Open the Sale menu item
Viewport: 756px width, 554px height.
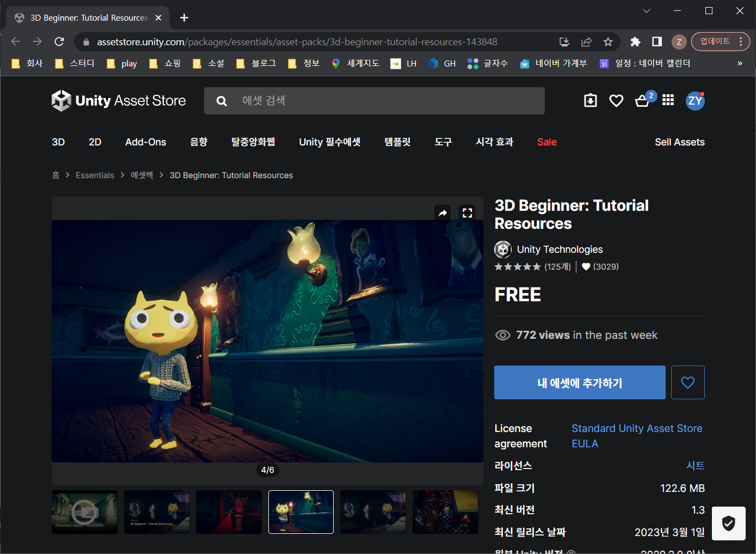[x=547, y=142]
